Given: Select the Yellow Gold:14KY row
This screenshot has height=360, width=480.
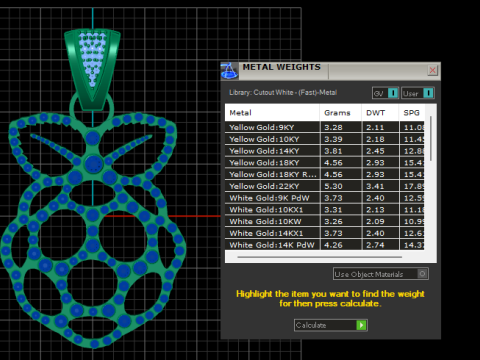Looking at the screenshot, I should pos(325,151).
